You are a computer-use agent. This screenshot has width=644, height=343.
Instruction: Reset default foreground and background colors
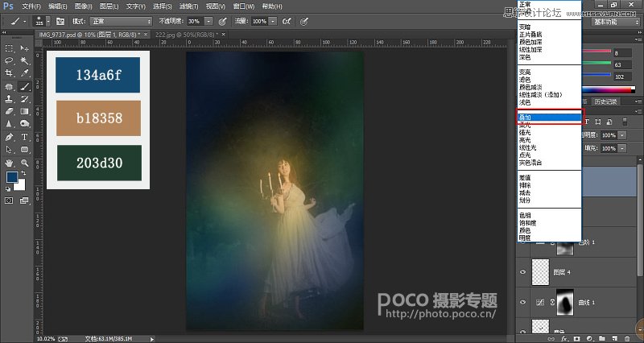(x=8, y=189)
